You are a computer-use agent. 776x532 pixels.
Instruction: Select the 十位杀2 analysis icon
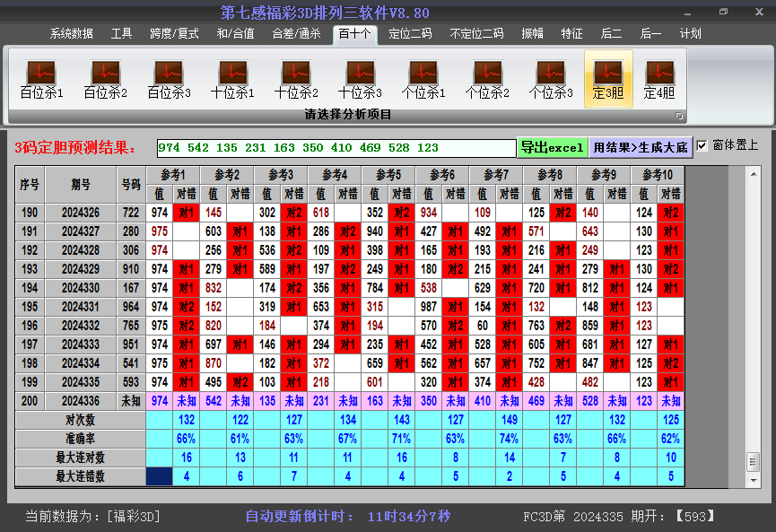pos(296,79)
